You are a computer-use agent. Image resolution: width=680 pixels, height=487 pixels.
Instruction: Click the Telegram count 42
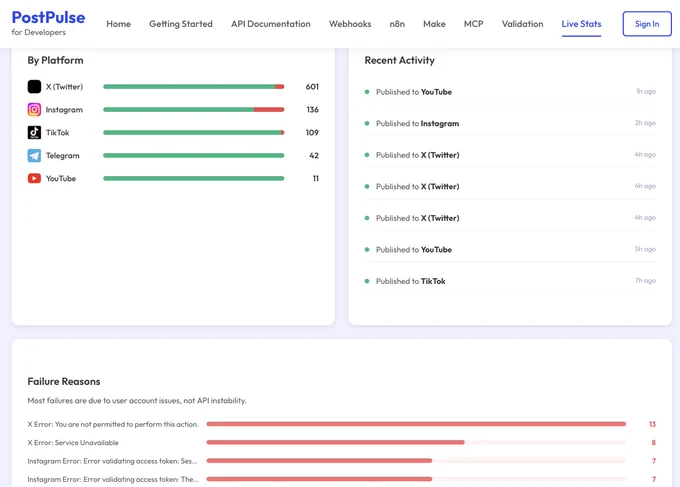pyautogui.click(x=314, y=155)
